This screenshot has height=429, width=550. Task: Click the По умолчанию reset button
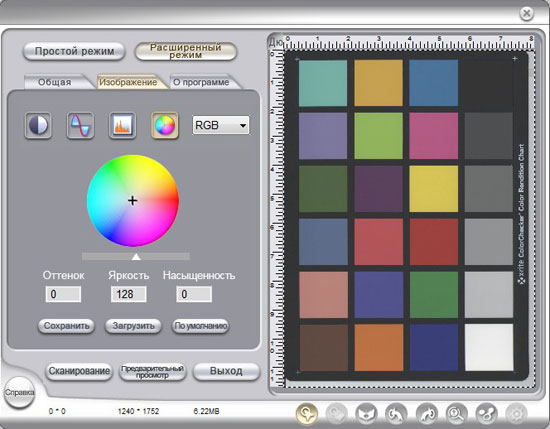[201, 326]
